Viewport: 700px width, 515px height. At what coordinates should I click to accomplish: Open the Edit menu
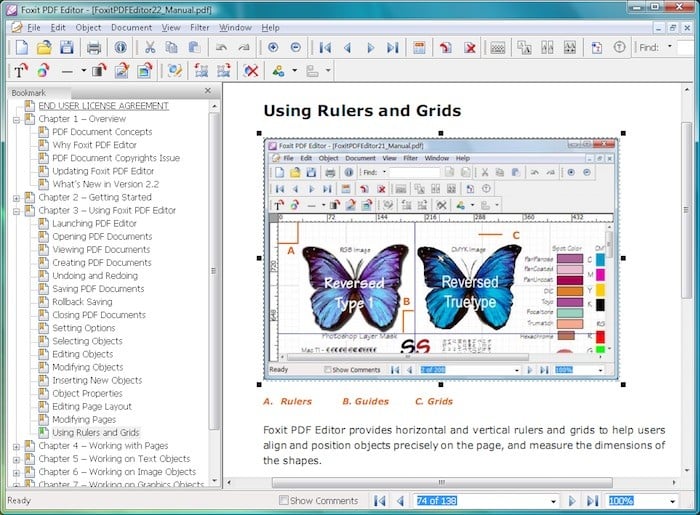(58, 28)
